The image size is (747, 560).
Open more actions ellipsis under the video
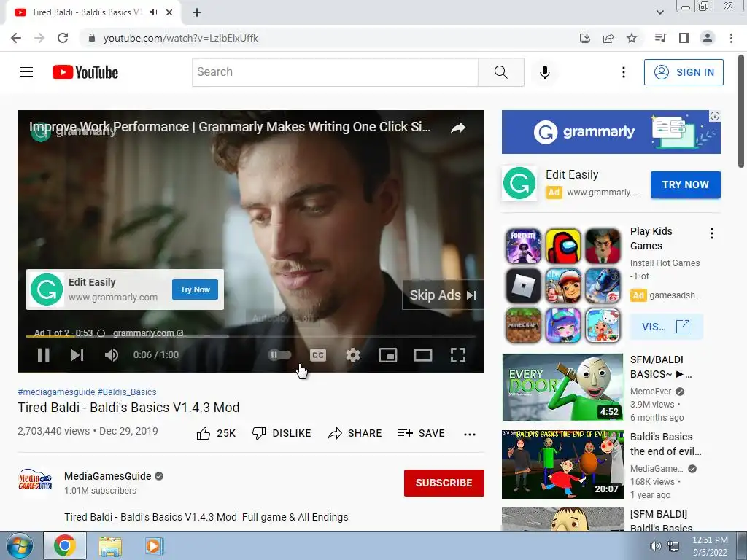point(470,435)
